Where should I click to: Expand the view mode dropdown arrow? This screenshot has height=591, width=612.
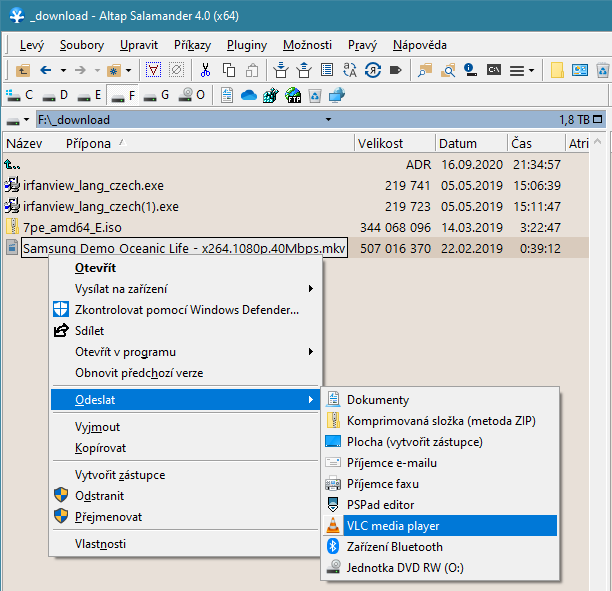(531, 70)
